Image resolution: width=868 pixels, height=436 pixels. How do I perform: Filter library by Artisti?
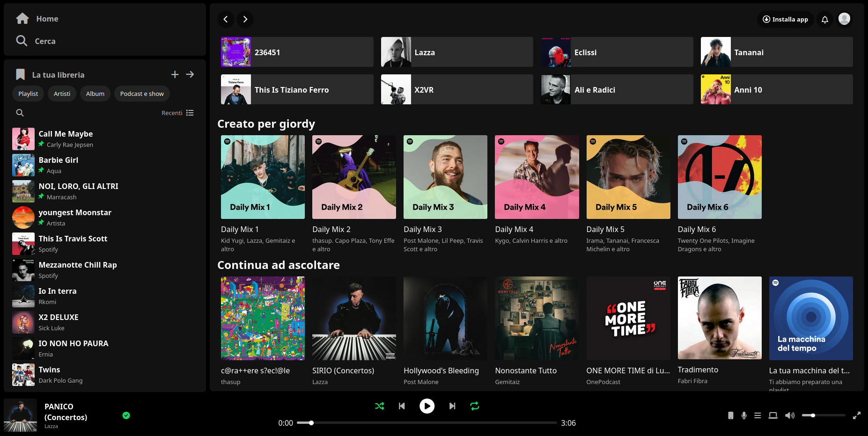[x=62, y=94]
